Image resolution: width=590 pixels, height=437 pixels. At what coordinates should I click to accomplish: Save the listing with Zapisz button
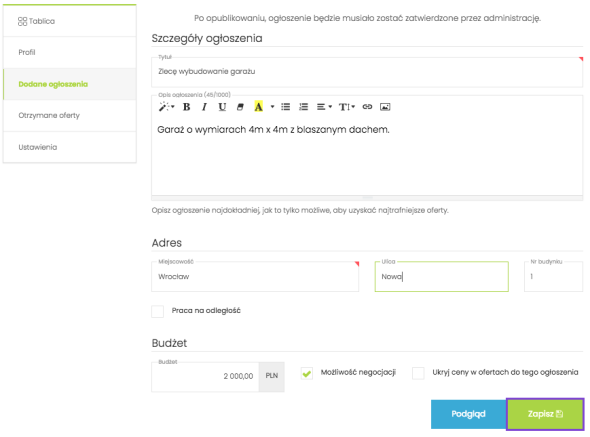[545, 414]
